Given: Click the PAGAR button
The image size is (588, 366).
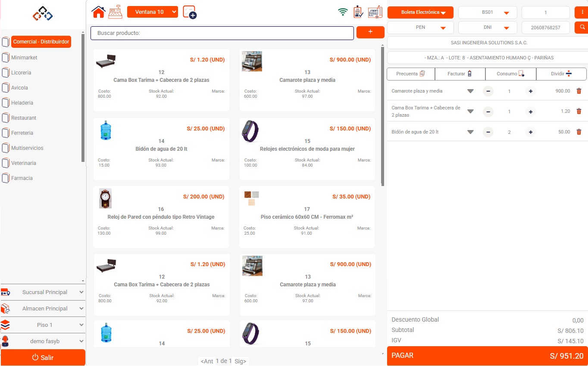Looking at the screenshot, I should pyautogui.click(x=488, y=356).
